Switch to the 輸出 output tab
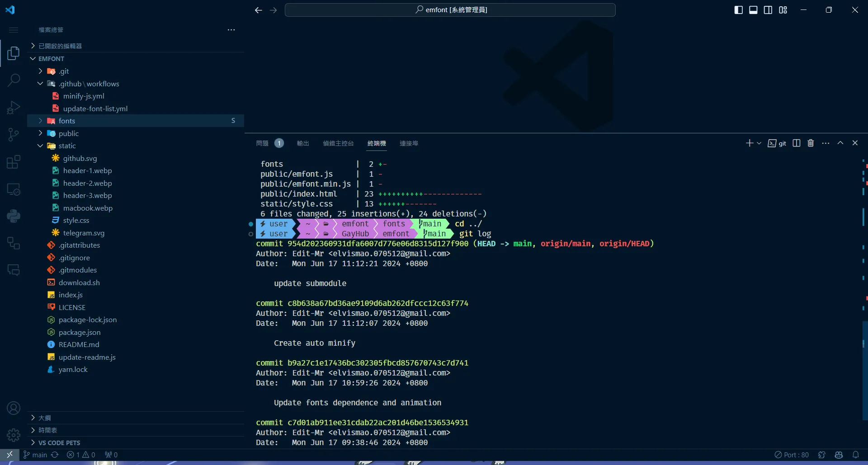 [x=303, y=143]
